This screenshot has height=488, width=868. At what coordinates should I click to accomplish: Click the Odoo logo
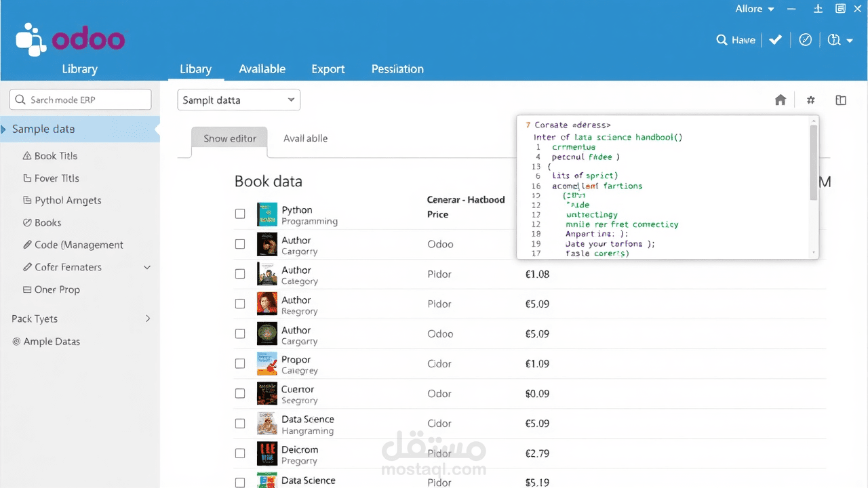tap(70, 39)
